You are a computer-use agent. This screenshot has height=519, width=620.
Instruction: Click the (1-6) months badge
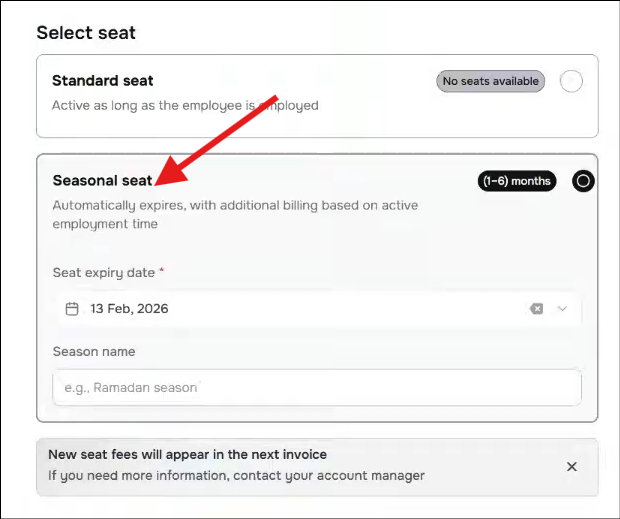(516, 181)
